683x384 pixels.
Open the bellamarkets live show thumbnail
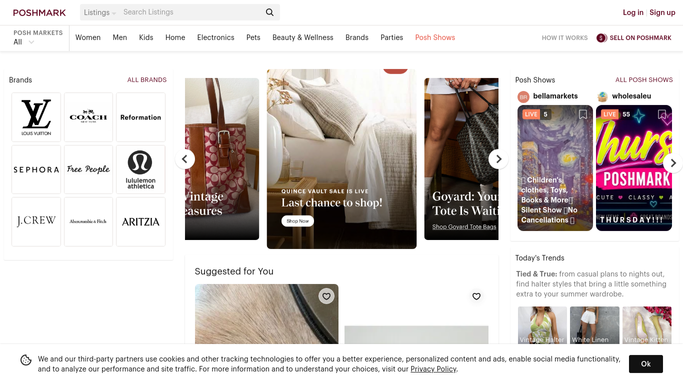[x=555, y=168]
